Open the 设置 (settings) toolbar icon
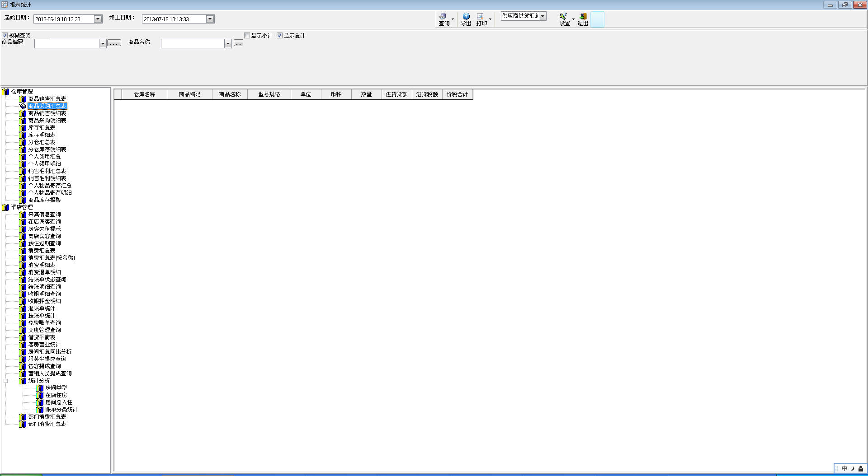The width and height of the screenshot is (868, 476). [563, 16]
